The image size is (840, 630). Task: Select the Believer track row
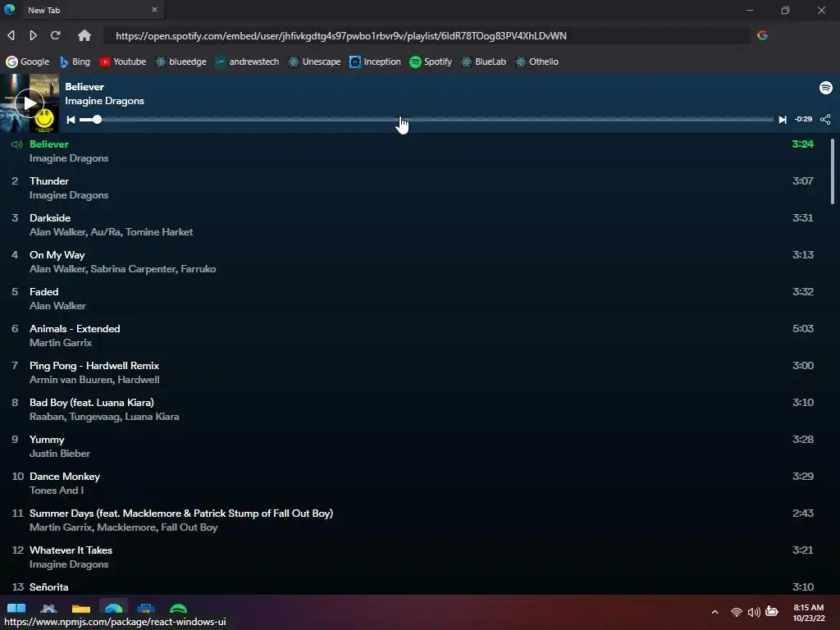tap(413, 151)
